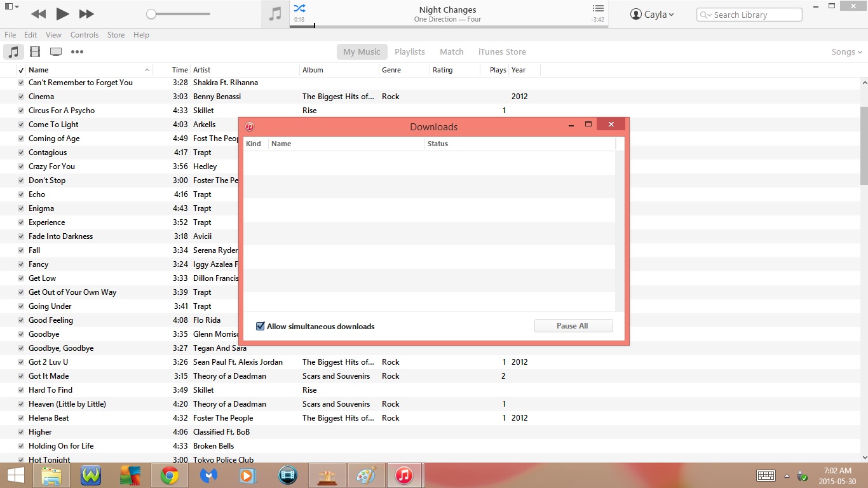The width and height of the screenshot is (868, 488).
Task: Go to the iTunes Store tab
Action: 502,52
